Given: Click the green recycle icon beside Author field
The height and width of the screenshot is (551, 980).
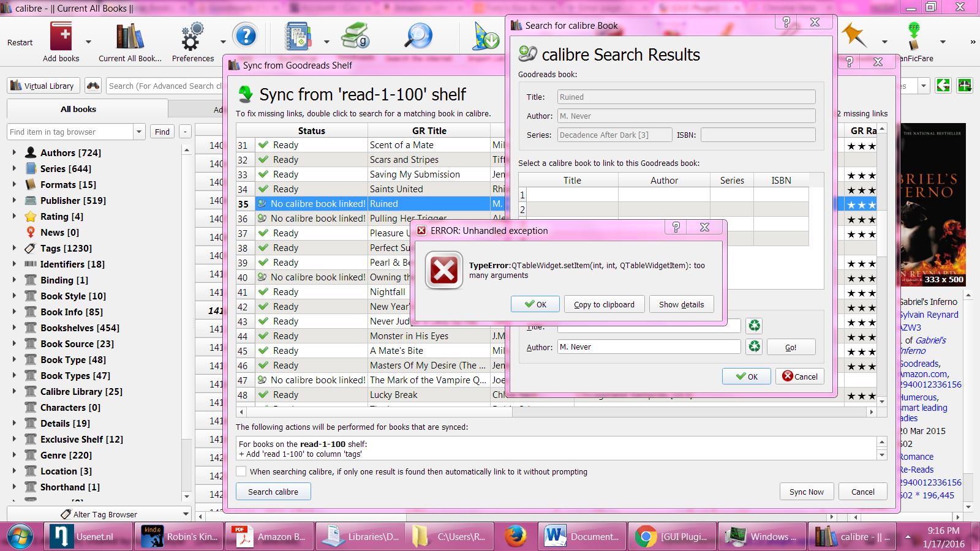Looking at the screenshot, I should [754, 347].
